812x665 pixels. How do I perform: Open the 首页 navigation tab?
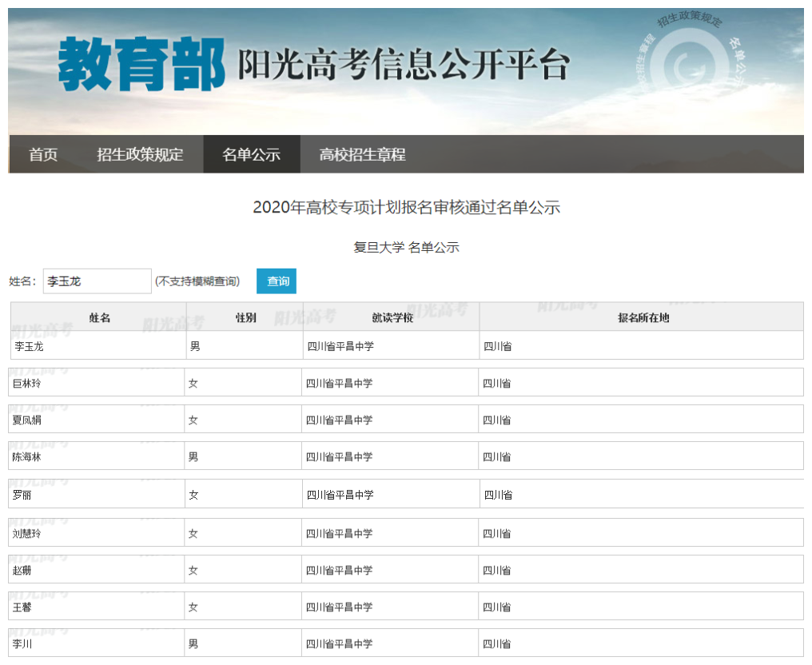[43, 154]
